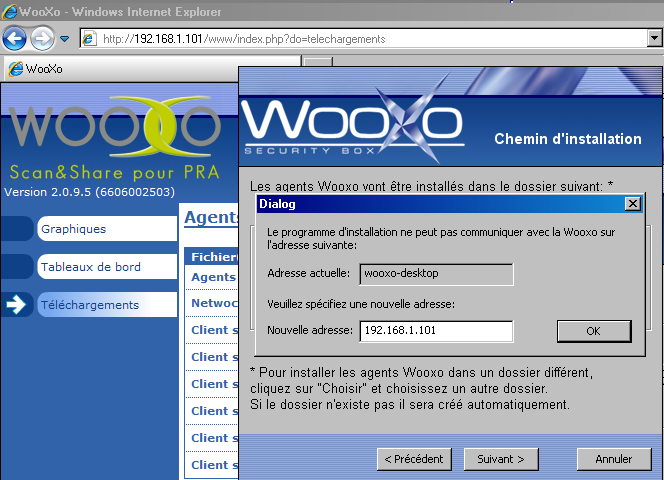Open Tableaux de bord menu item
This screenshot has width=664, height=480.
click(107, 267)
